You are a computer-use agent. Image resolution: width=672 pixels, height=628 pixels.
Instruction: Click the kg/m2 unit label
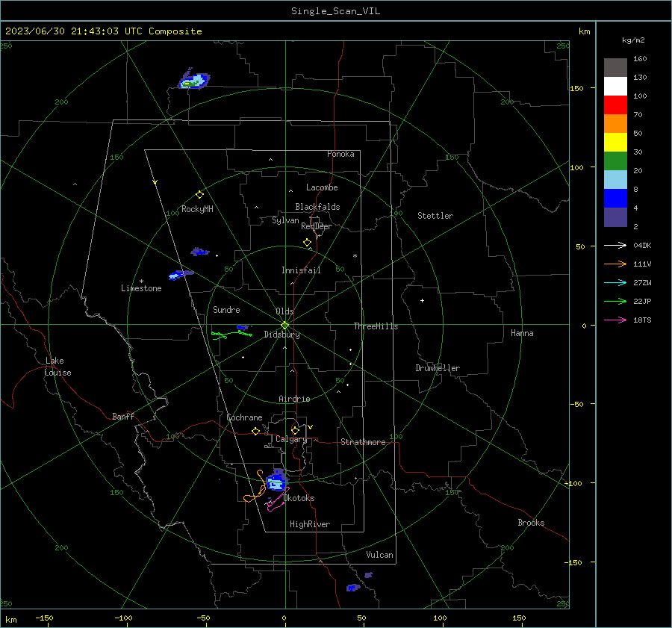pos(633,40)
